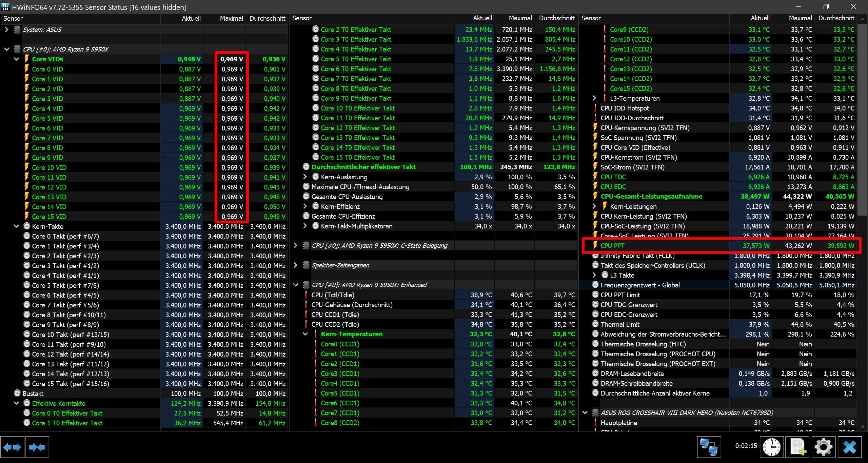The width and height of the screenshot is (868, 463).
Task: Expand the L3-Temperaturen row
Action: point(594,98)
